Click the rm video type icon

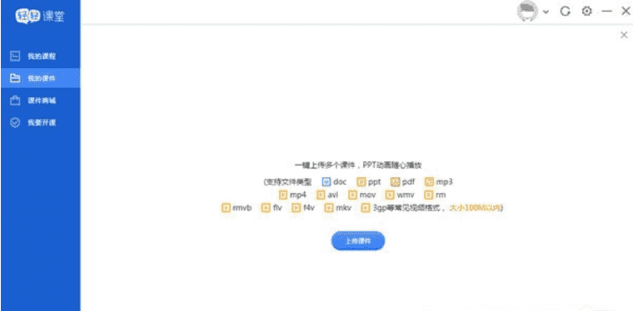(x=429, y=195)
